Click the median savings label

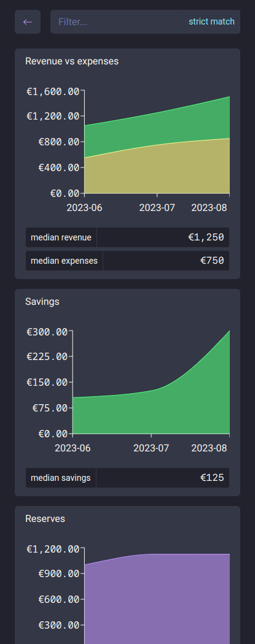60,478
